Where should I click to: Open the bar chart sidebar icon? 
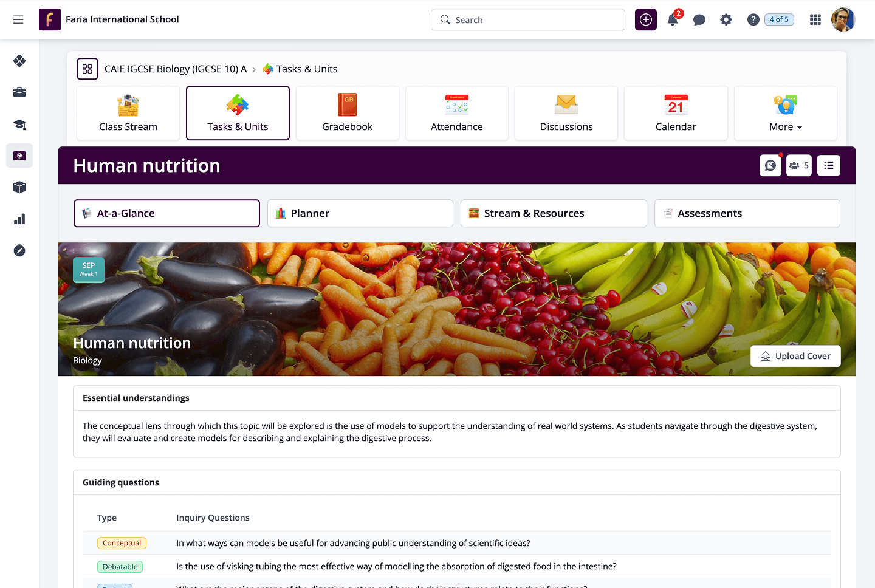click(19, 219)
